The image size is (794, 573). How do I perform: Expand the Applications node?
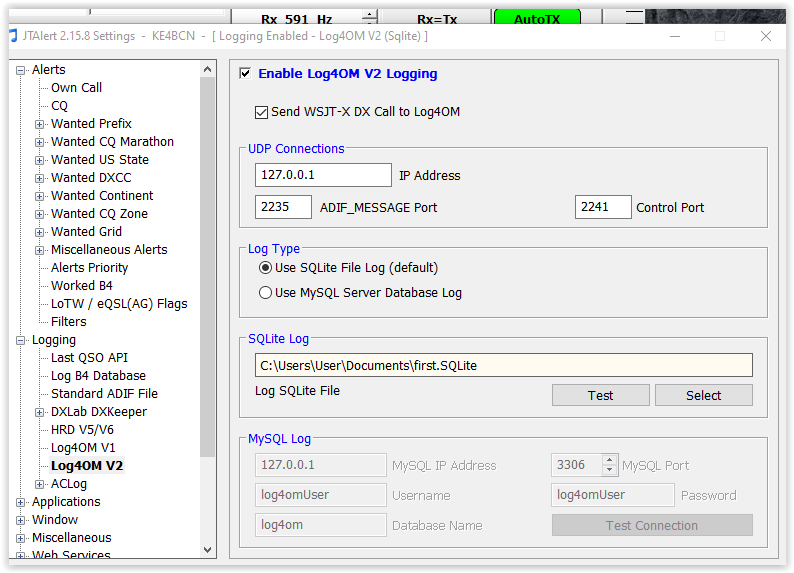[x=20, y=502]
